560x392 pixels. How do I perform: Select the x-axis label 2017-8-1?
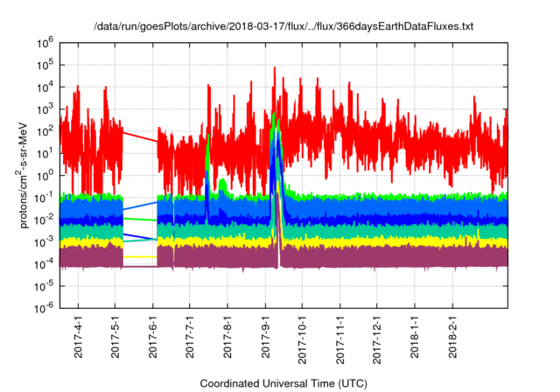coord(227,339)
